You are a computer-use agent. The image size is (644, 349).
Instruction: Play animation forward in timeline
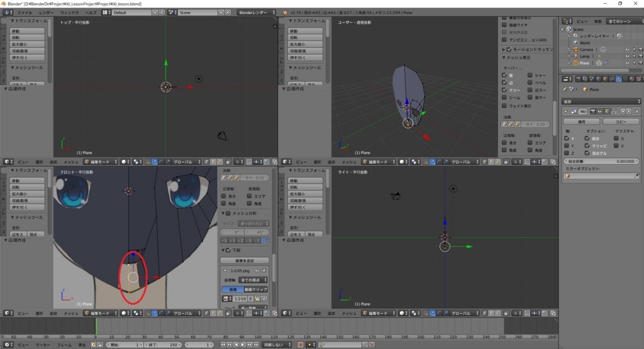[243, 345]
